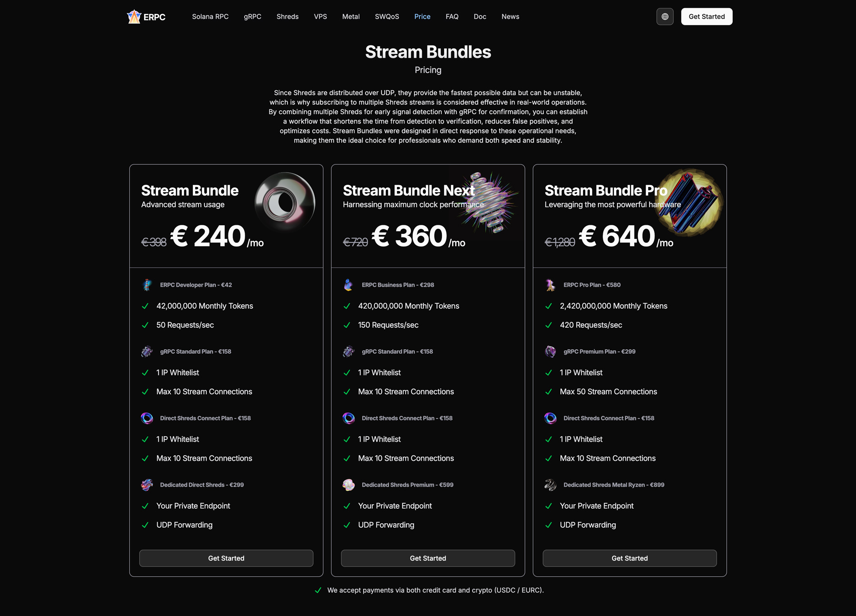Click the ERPC Pro Plan icon
Viewport: 856px width, 616px height.
pyautogui.click(x=550, y=285)
